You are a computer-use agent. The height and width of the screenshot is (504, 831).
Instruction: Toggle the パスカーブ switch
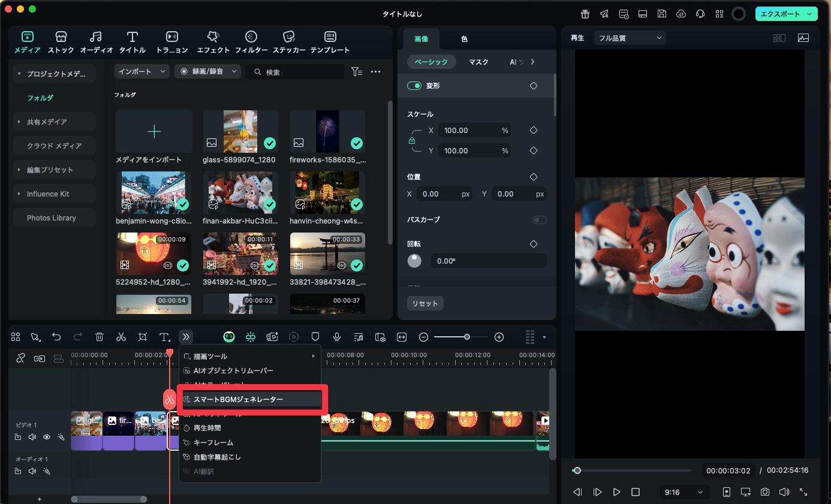(x=540, y=220)
